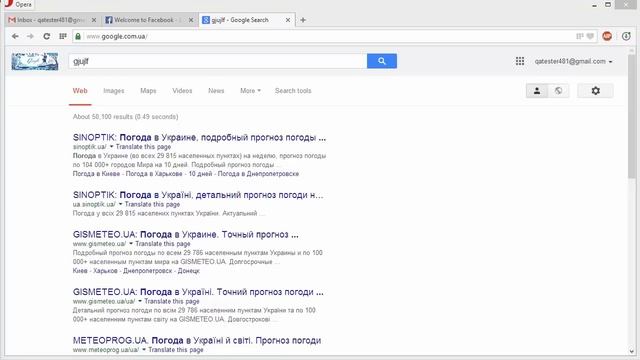Close the Gmail Inbox tab
Viewport: 640px width, 360px height.
(x=94, y=20)
